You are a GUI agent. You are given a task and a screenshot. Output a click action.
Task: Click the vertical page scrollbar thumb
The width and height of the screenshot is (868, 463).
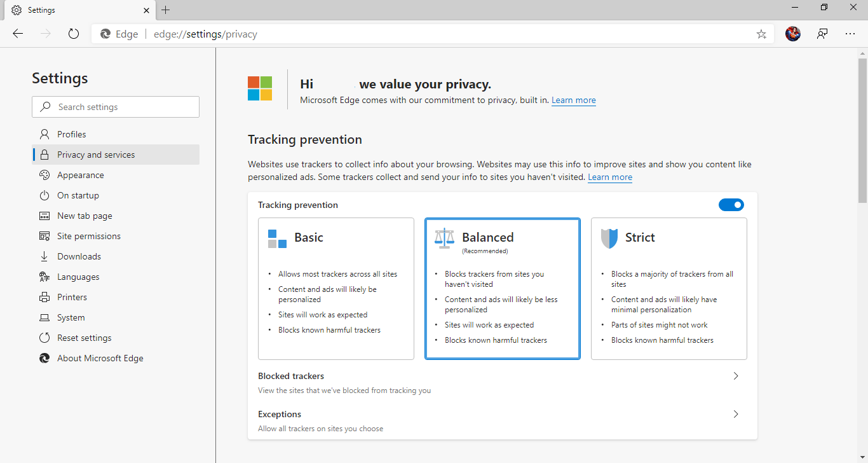(862, 130)
